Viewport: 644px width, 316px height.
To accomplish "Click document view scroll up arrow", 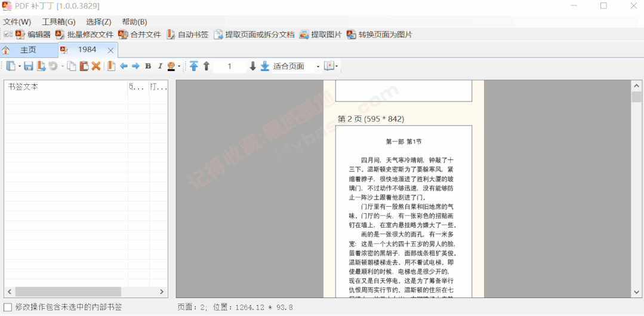I will [637, 86].
